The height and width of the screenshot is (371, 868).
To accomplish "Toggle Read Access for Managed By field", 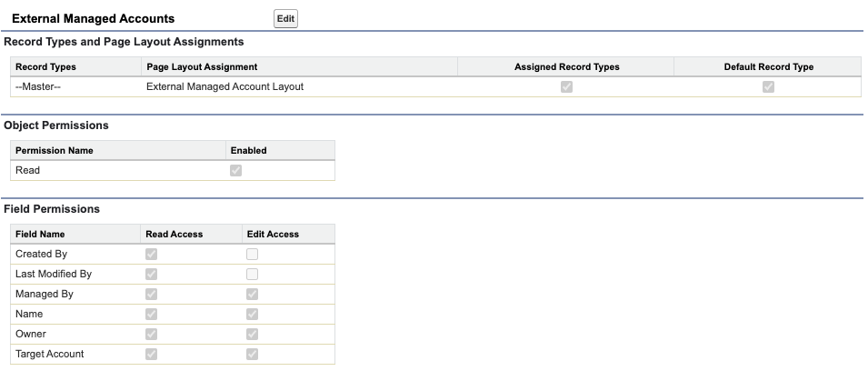I will 152,295.
